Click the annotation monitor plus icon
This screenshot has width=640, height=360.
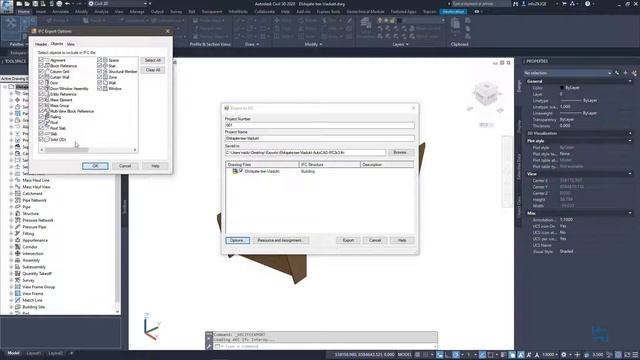click(577, 355)
